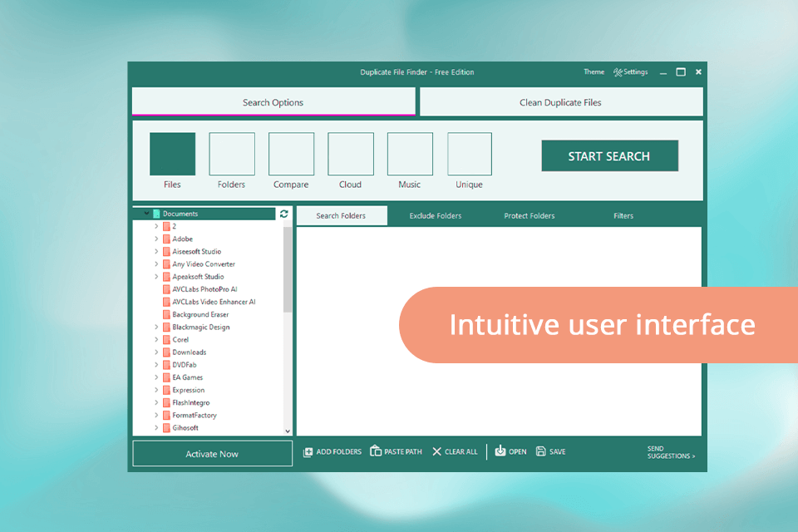Screen dimensions: 798x532
Task: Click the Save floppy disk icon
Action: pos(541,451)
